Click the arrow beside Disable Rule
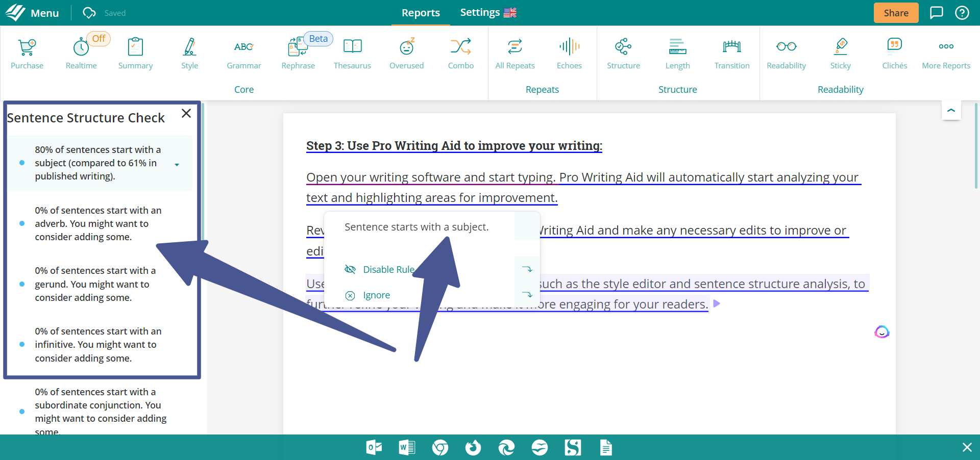 point(527,269)
